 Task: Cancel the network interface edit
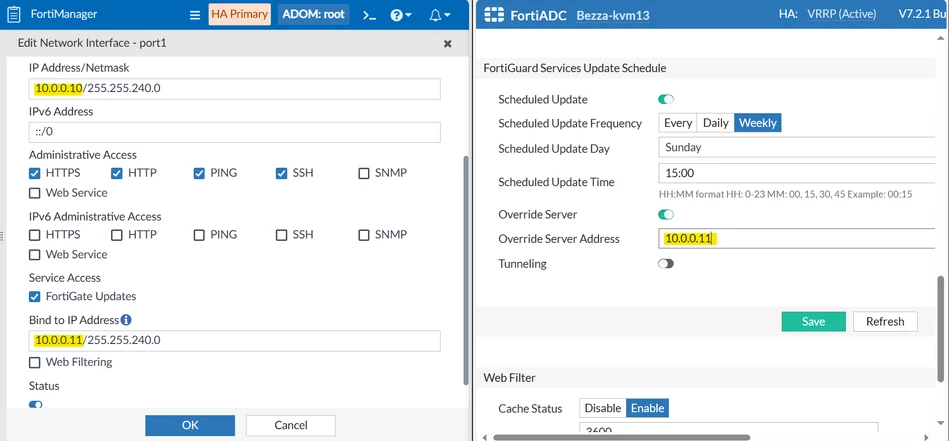(291, 425)
